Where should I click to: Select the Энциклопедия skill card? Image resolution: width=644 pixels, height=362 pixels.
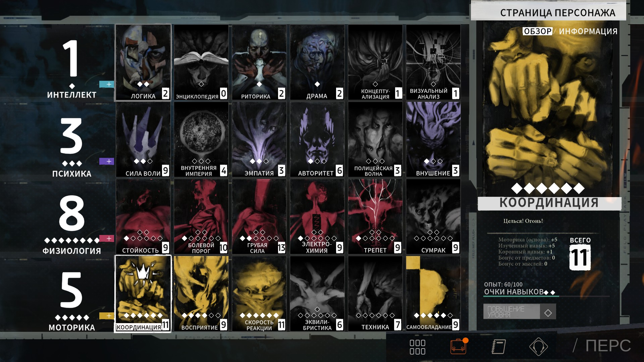pos(201,62)
